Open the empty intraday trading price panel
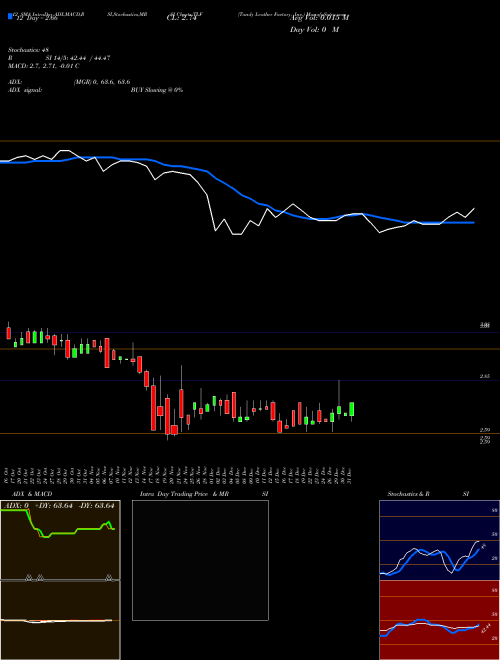 tap(200, 560)
